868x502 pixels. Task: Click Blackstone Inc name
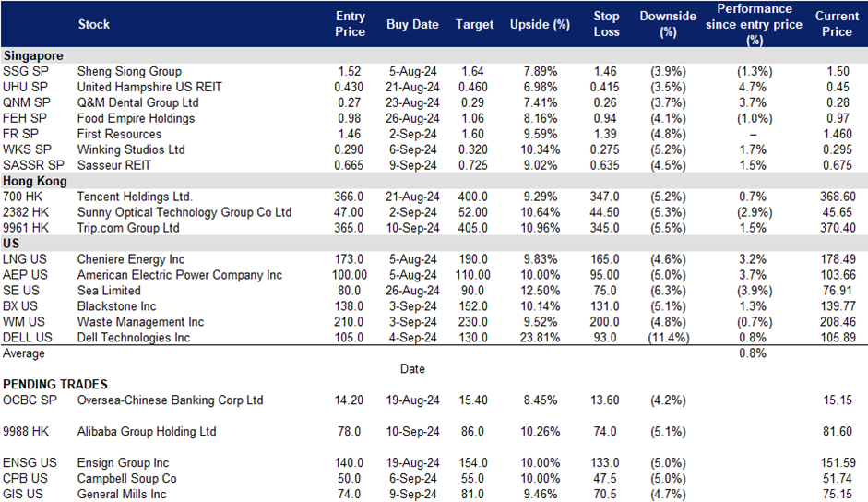click(x=116, y=306)
